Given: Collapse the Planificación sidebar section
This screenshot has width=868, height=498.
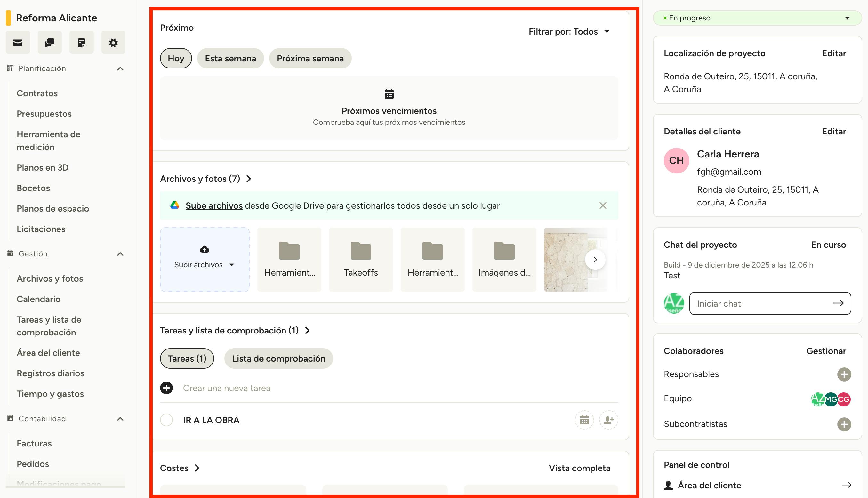Looking at the screenshot, I should click(x=120, y=69).
